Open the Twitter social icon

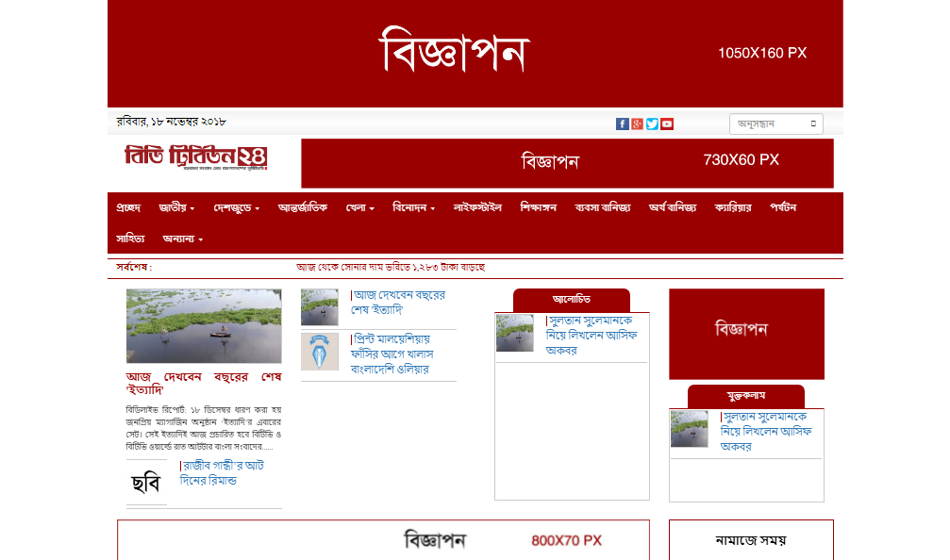click(652, 124)
